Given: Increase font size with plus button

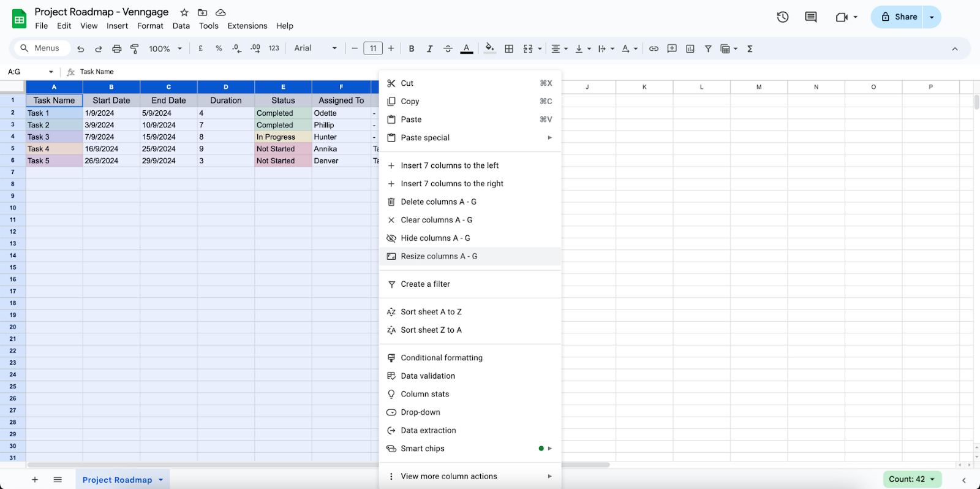Looking at the screenshot, I should coord(391,48).
